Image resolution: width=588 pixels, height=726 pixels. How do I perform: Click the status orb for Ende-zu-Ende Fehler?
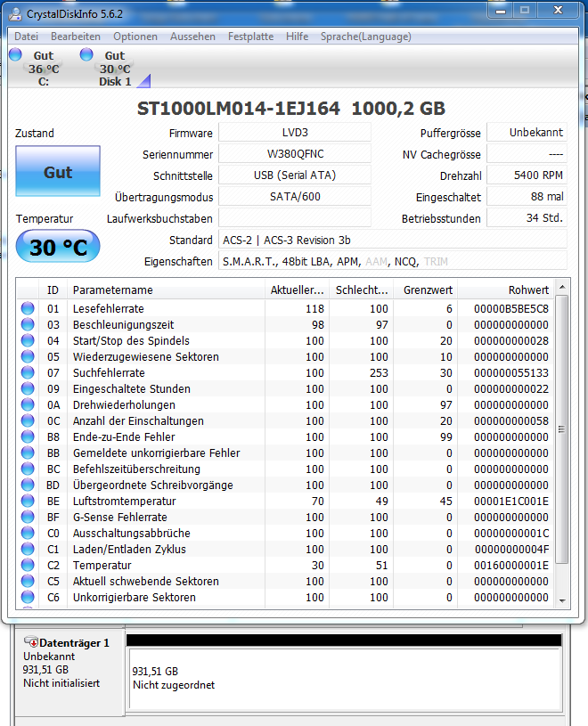coord(28,436)
